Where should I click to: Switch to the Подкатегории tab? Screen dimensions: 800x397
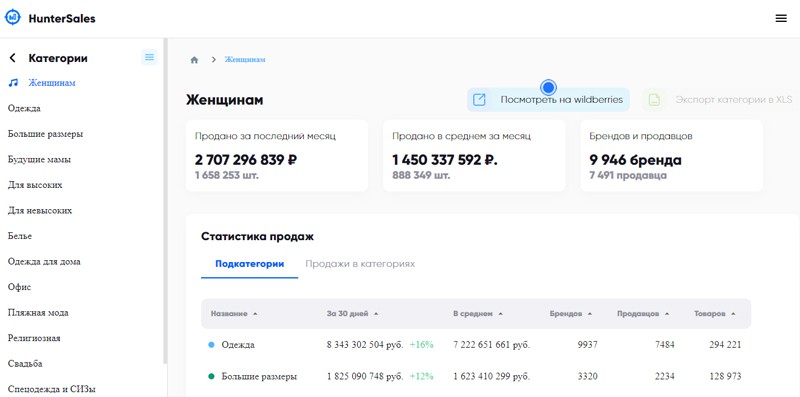click(x=249, y=264)
